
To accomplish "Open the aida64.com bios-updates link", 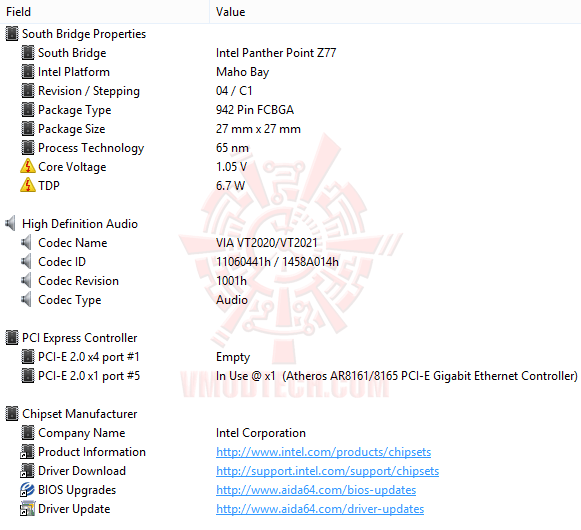I will (x=316, y=490).
